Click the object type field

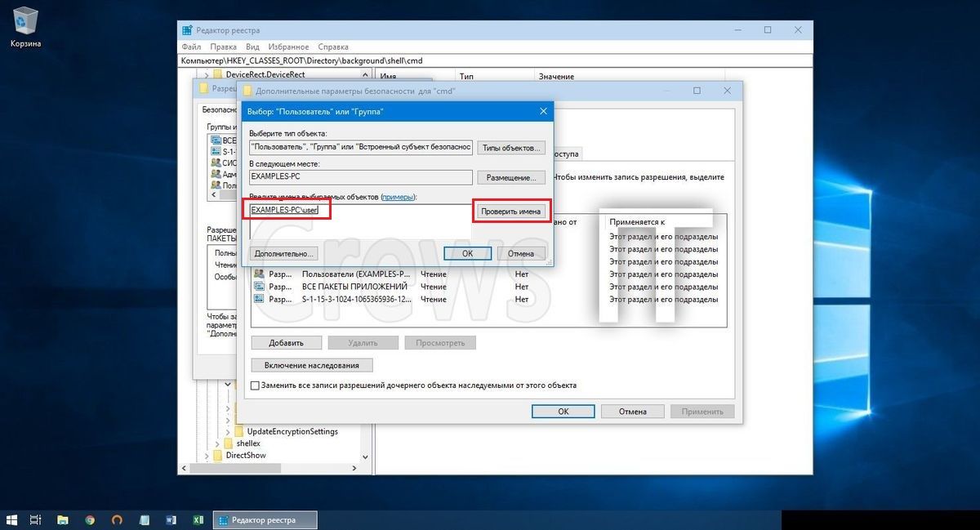(361, 147)
